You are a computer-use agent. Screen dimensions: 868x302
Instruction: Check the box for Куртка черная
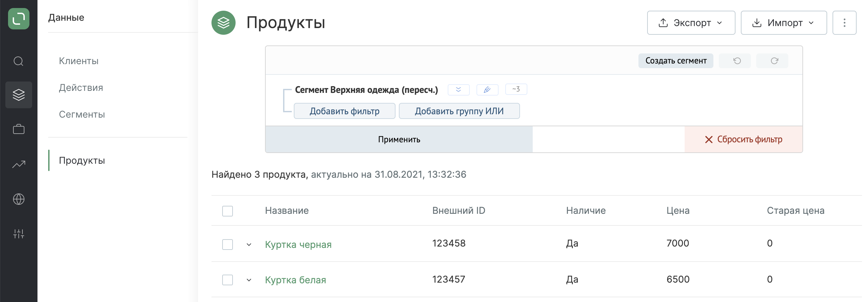pos(228,245)
